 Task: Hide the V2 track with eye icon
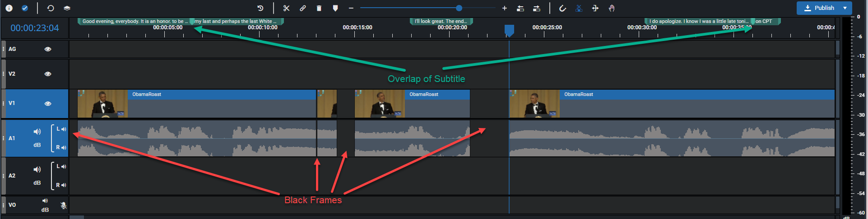tap(48, 74)
